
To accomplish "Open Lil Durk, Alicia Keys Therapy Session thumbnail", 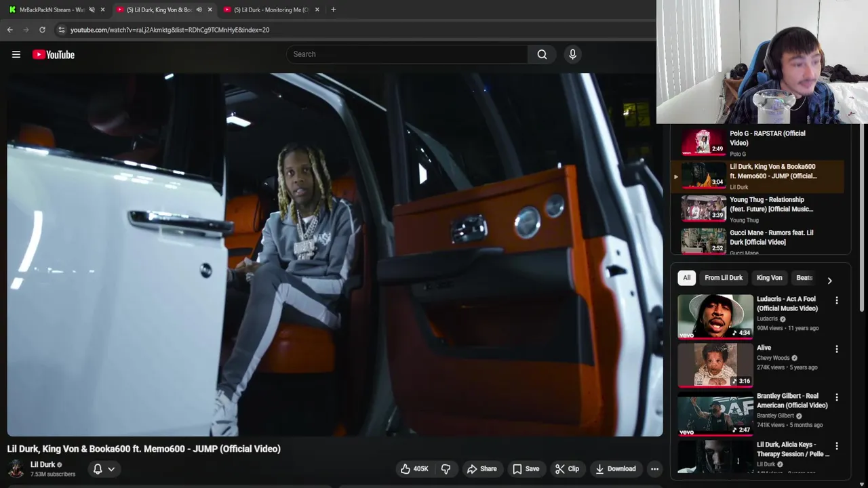I will click(715, 457).
